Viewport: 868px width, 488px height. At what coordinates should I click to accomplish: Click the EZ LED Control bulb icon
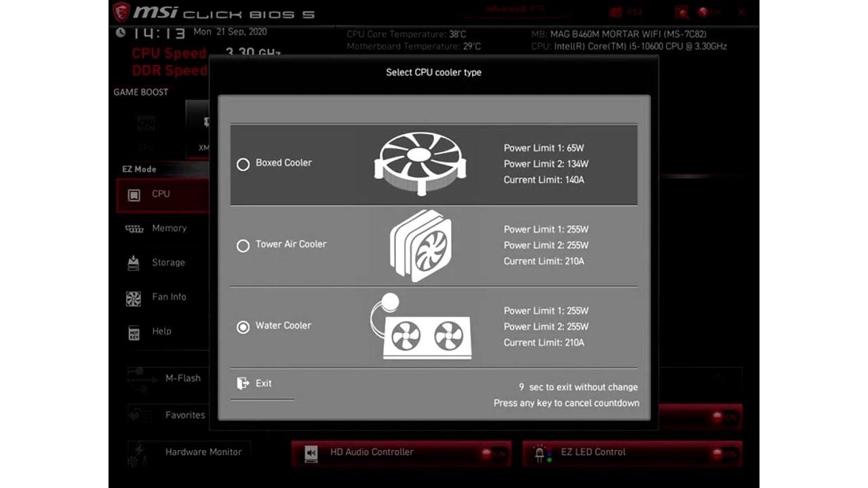(541, 454)
